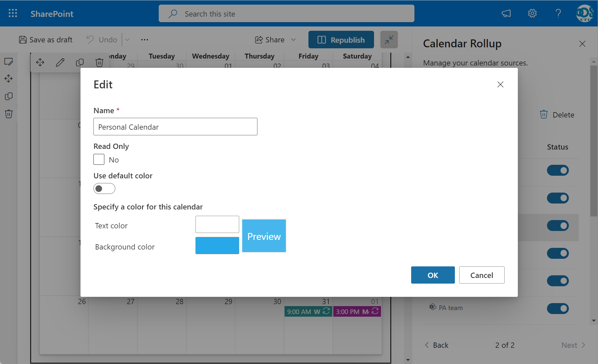598x364 pixels.
Task: Expand the Share dropdown
Action: point(293,40)
